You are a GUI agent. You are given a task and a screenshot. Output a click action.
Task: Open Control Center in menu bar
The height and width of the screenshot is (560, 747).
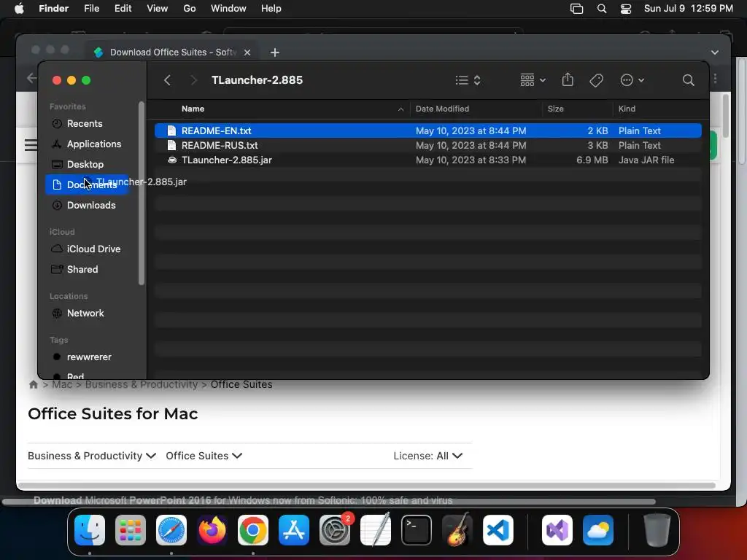pyautogui.click(x=625, y=9)
